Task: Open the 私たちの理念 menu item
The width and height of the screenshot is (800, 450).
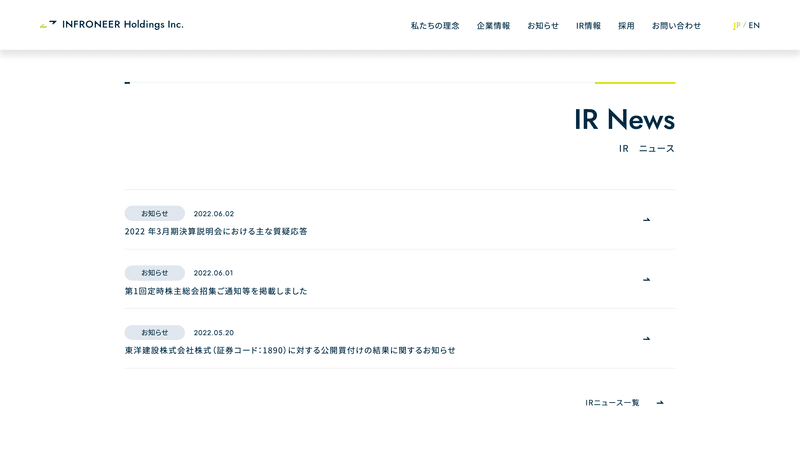Action: 435,26
